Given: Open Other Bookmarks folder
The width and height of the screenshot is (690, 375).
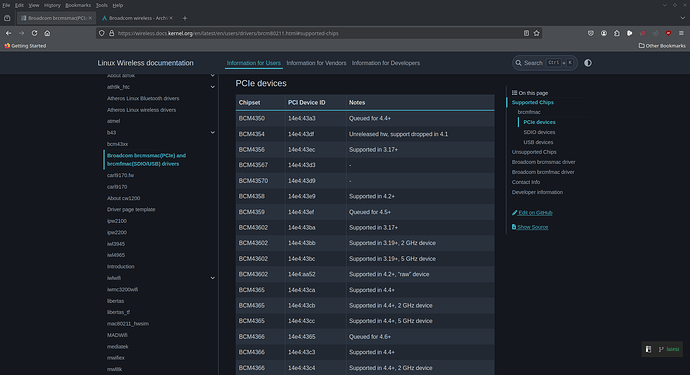Looking at the screenshot, I should (662, 45).
